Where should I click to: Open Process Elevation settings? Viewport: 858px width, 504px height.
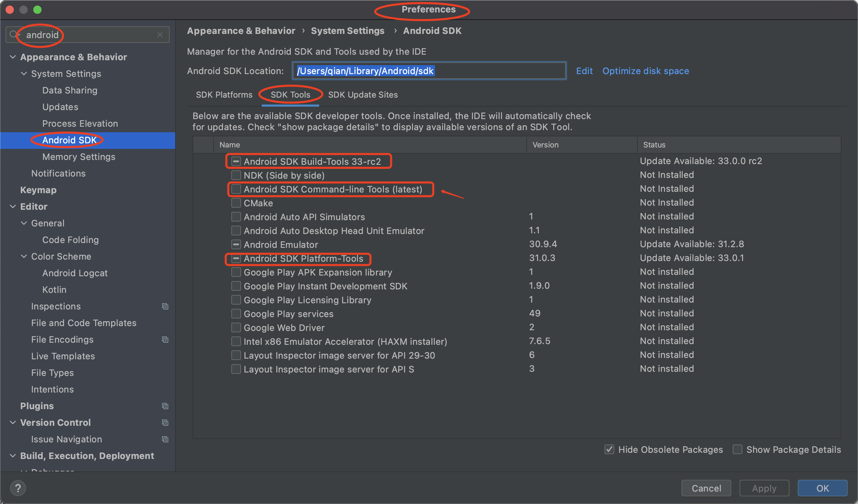pyautogui.click(x=80, y=124)
